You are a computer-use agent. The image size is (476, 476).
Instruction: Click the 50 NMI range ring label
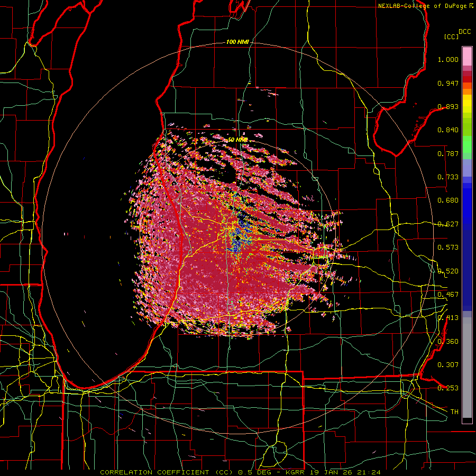[237, 140]
